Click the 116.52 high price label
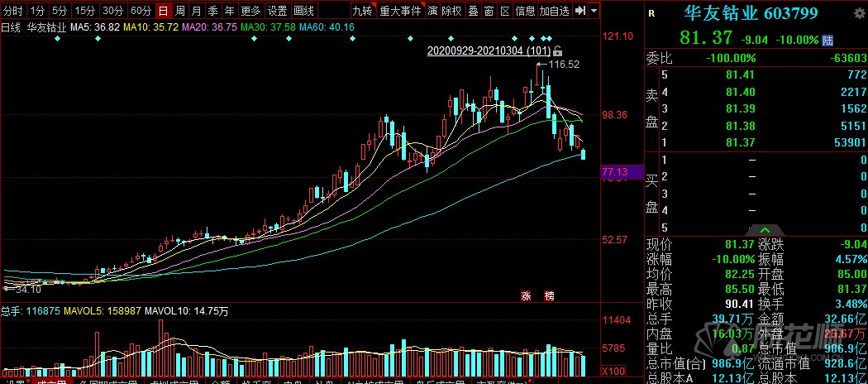The width and height of the screenshot is (868, 384). 564,65
